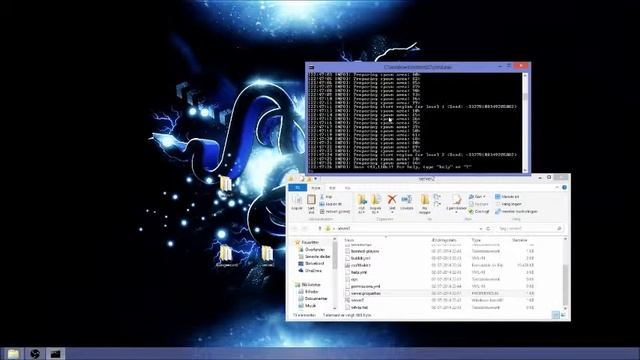Select Biblioteker in the navigation pane
This screenshot has height=360, width=640.
[x=308, y=284]
